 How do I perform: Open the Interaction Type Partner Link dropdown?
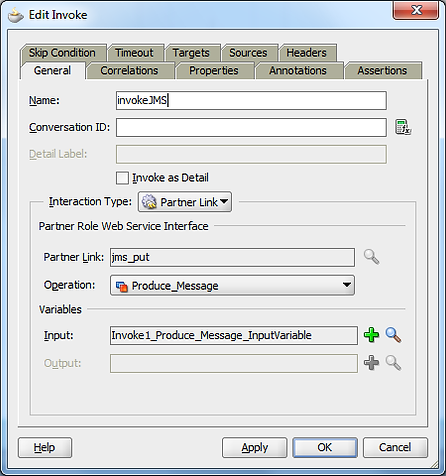[185, 202]
